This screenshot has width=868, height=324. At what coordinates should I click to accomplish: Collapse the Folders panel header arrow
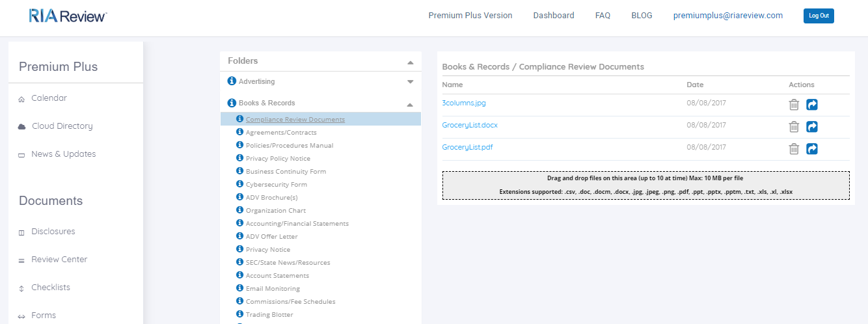[x=411, y=62]
